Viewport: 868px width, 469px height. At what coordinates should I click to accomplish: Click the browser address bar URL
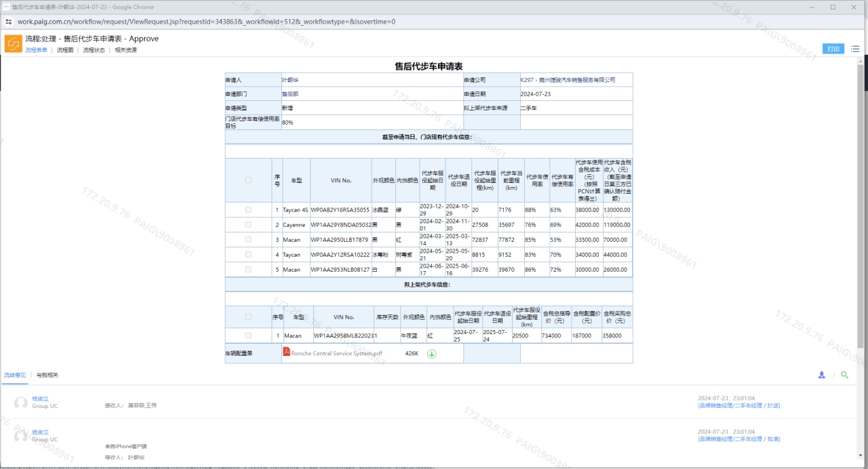pos(206,22)
